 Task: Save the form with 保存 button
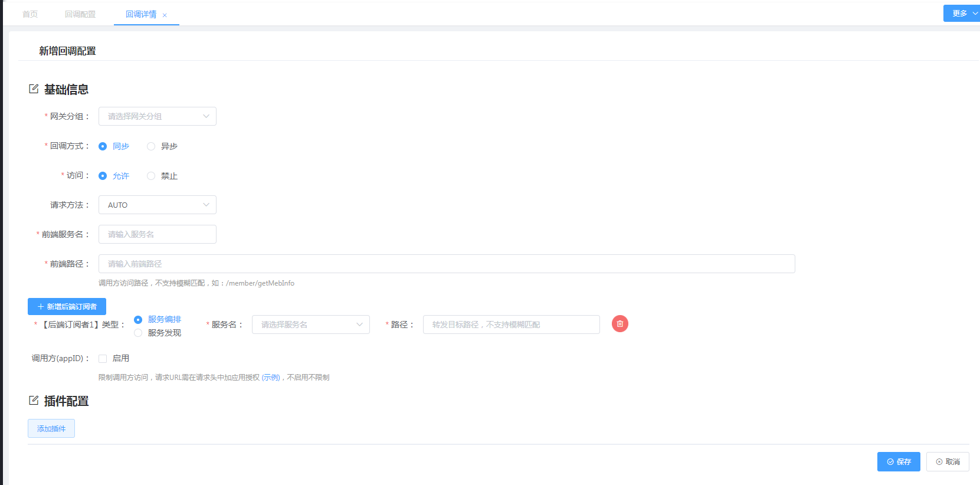coord(898,462)
